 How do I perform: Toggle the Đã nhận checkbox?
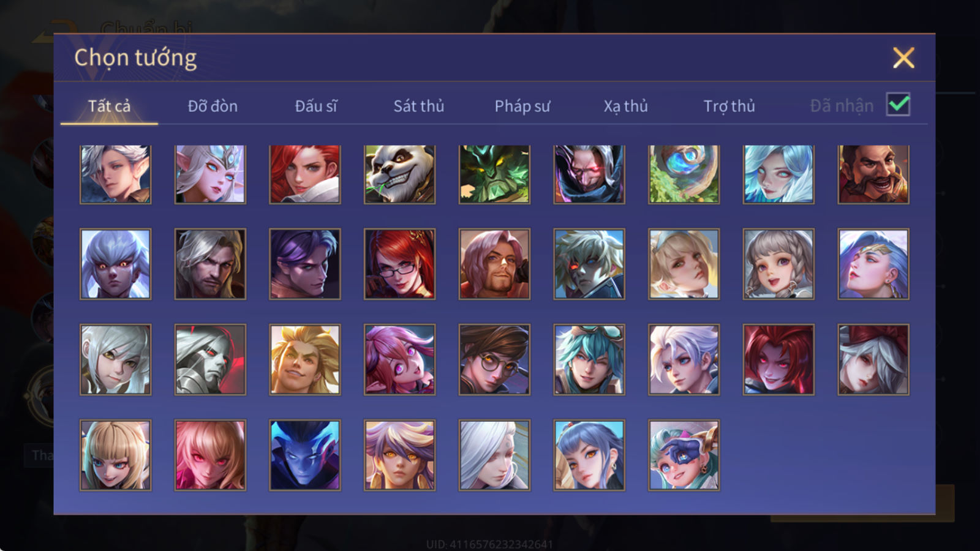[898, 105]
